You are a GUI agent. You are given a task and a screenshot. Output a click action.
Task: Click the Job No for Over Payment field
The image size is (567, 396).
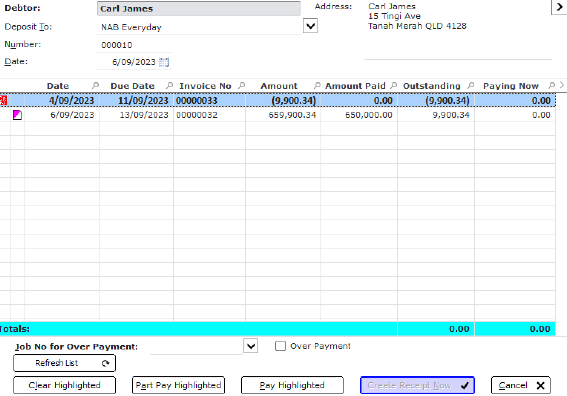click(x=196, y=346)
